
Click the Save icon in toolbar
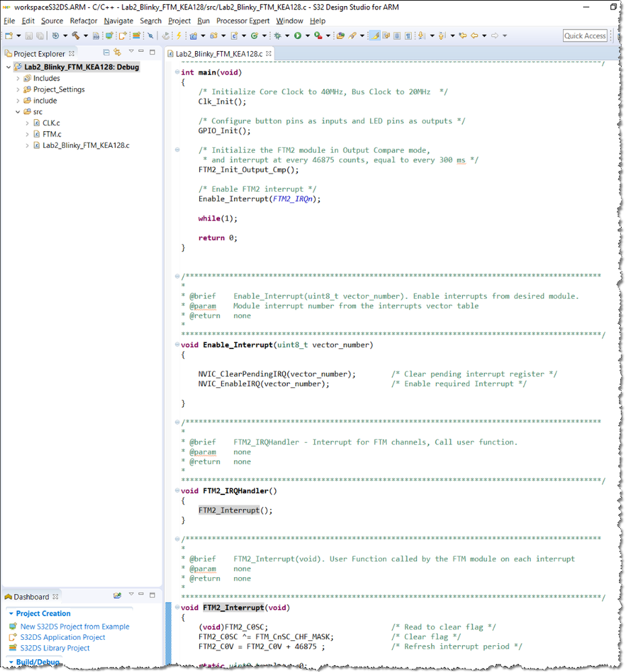point(29,36)
